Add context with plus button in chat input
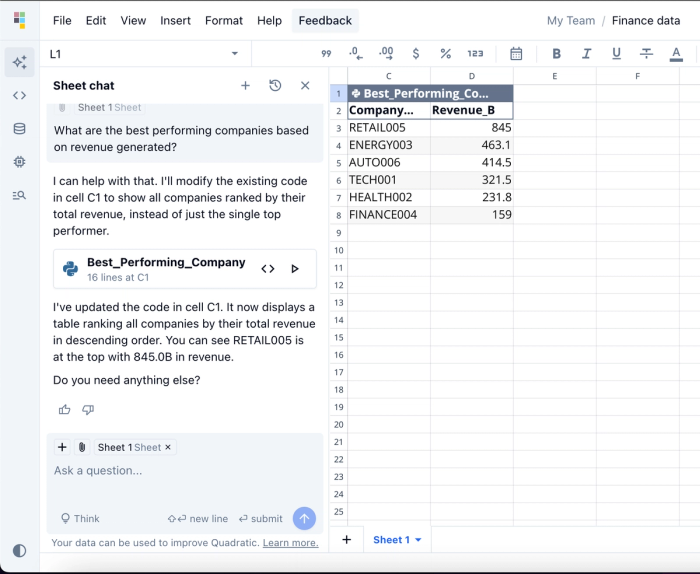This screenshot has width=700, height=574. tap(62, 447)
